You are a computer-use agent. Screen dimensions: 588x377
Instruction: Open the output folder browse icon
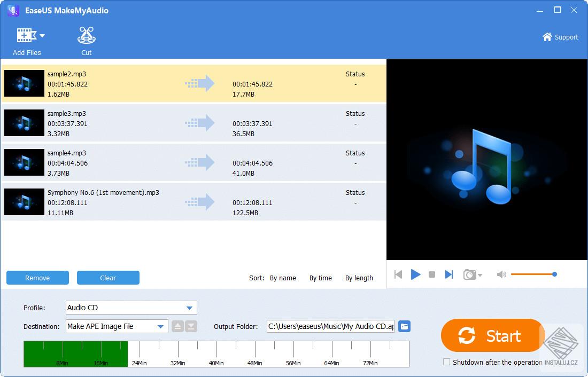[x=404, y=326]
